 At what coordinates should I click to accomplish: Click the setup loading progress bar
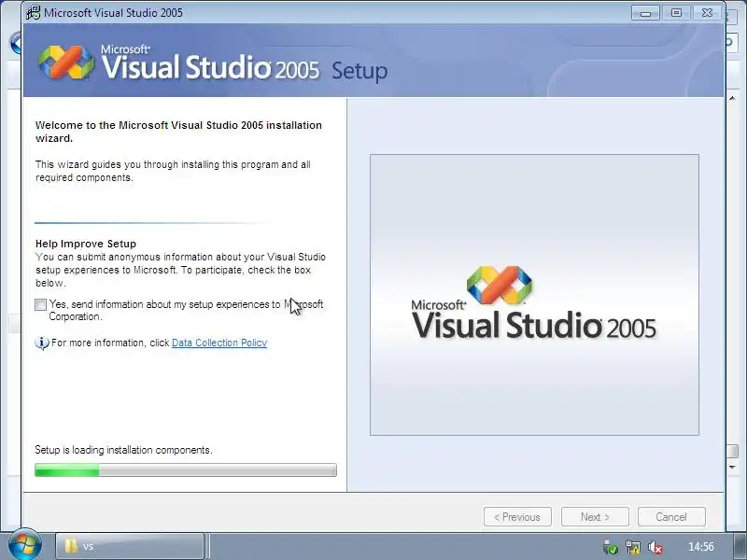click(x=186, y=470)
